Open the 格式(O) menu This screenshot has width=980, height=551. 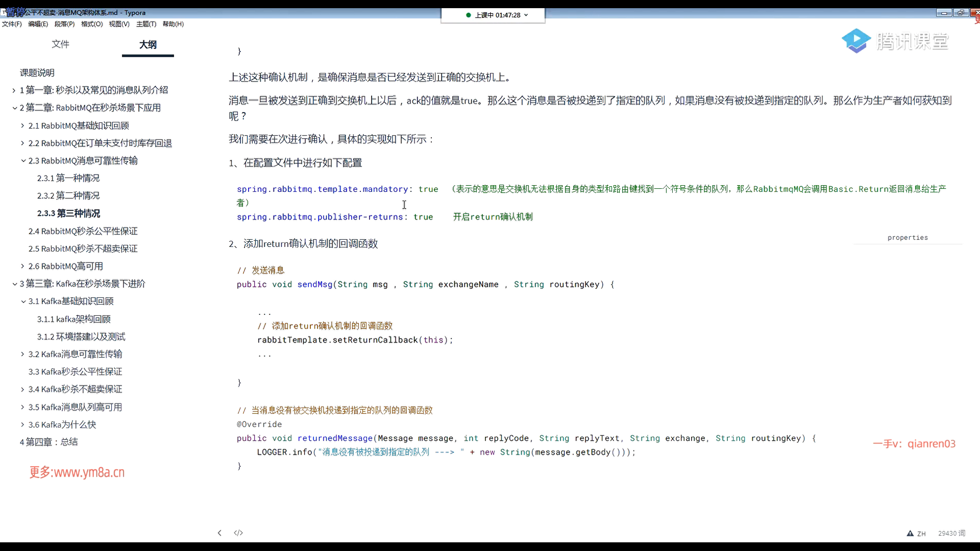pos(91,24)
